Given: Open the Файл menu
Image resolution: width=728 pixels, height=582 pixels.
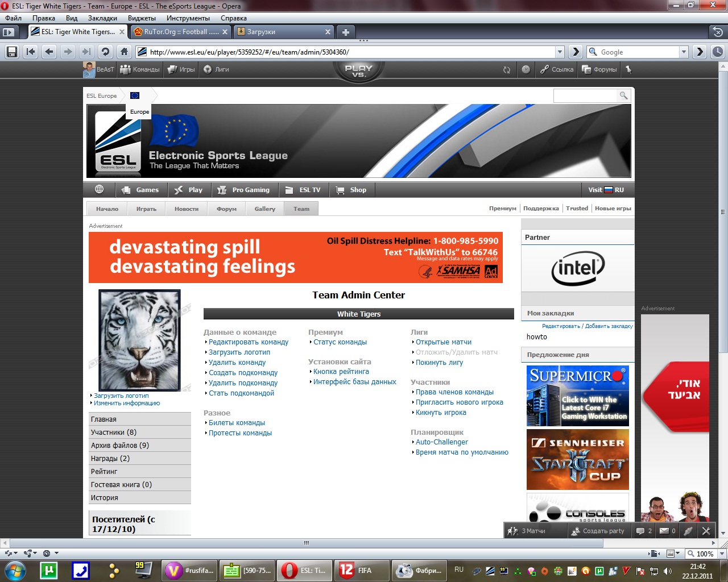Looking at the screenshot, I should [13, 18].
